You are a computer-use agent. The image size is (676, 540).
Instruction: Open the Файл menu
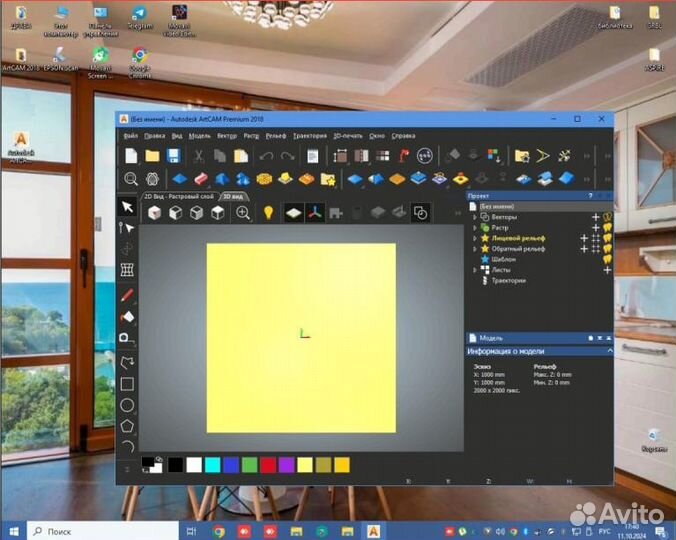pyautogui.click(x=131, y=136)
